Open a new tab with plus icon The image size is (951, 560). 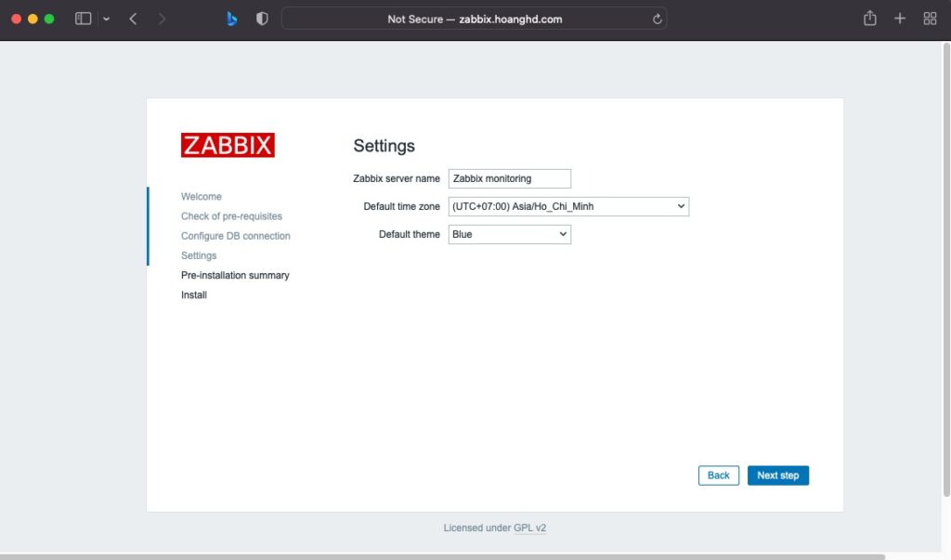click(x=900, y=19)
